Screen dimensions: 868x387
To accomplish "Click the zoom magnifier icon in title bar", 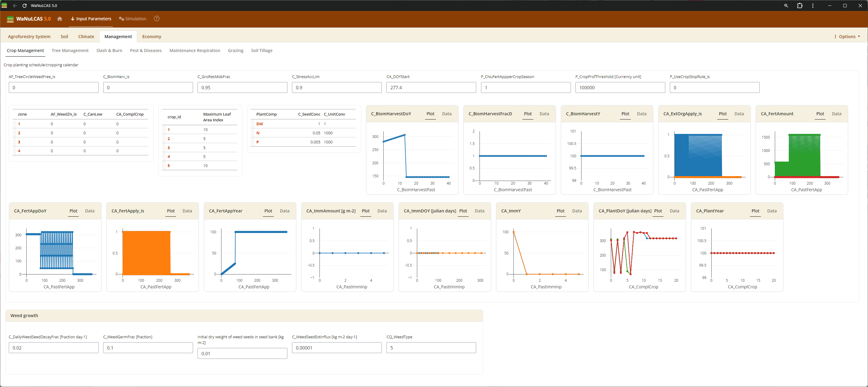I will (786, 6).
